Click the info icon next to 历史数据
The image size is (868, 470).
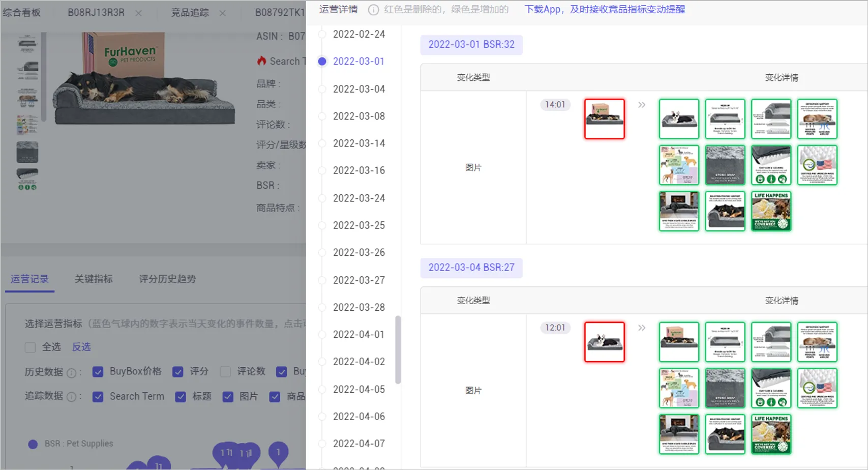point(72,373)
